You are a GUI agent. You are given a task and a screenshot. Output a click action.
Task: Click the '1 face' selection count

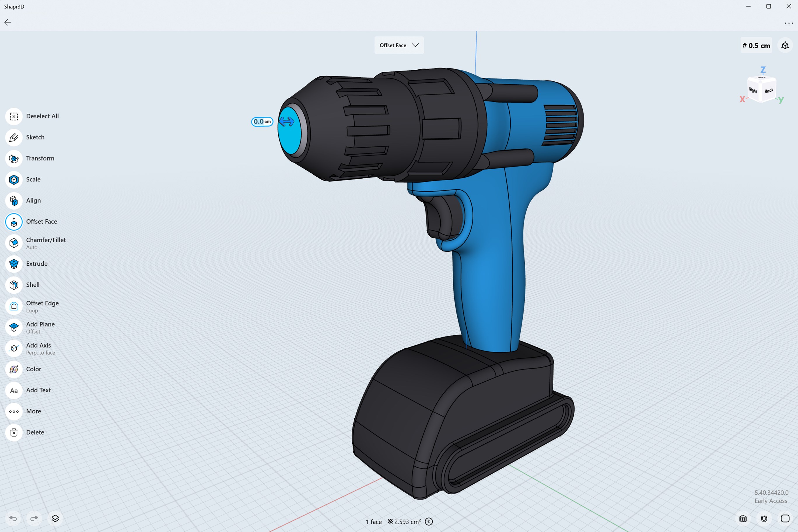(374, 522)
